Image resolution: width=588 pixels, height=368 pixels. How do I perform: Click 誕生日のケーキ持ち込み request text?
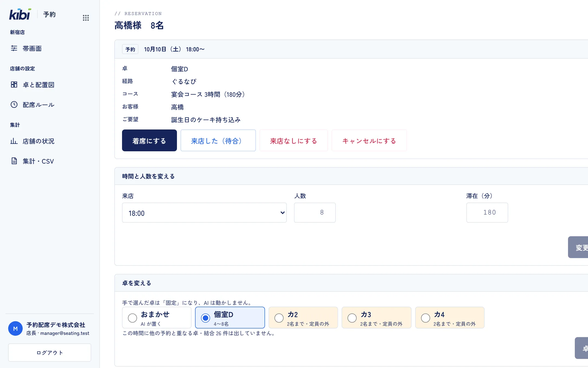click(x=206, y=120)
